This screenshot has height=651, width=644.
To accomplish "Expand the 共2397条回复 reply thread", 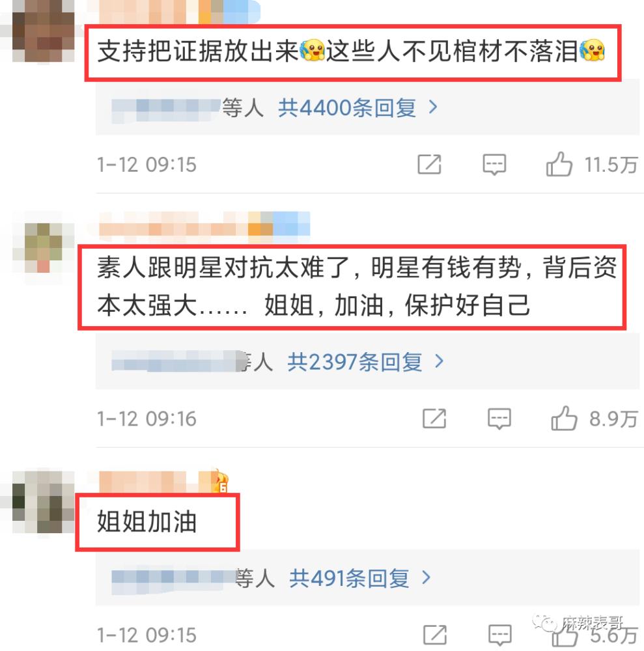I will (366, 361).
